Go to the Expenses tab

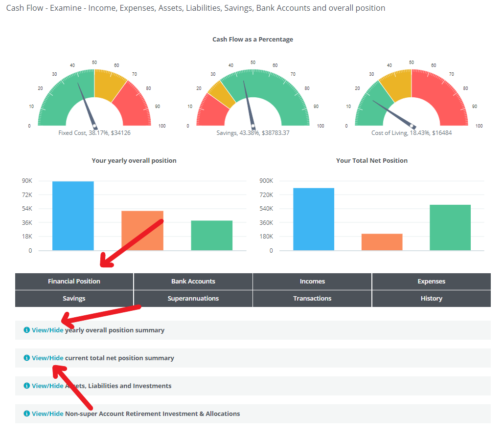click(431, 282)
